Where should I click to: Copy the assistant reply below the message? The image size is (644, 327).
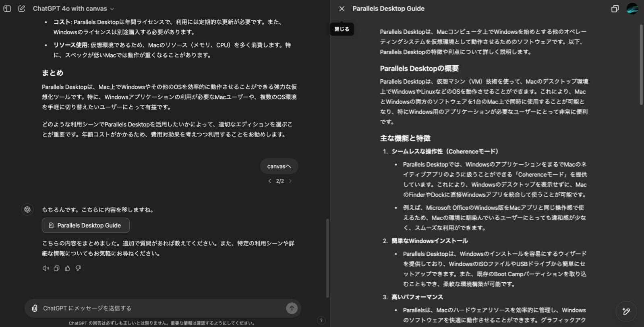[56, 268]
